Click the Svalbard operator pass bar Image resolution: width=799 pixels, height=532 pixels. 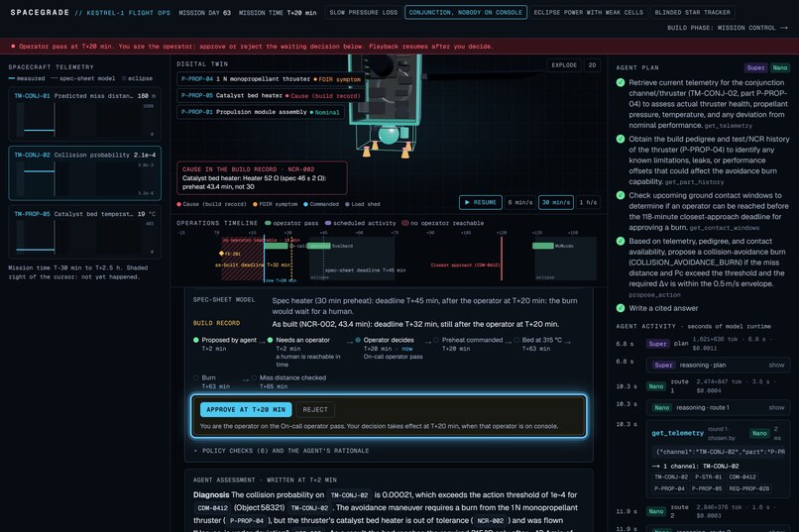click(319, 246)
